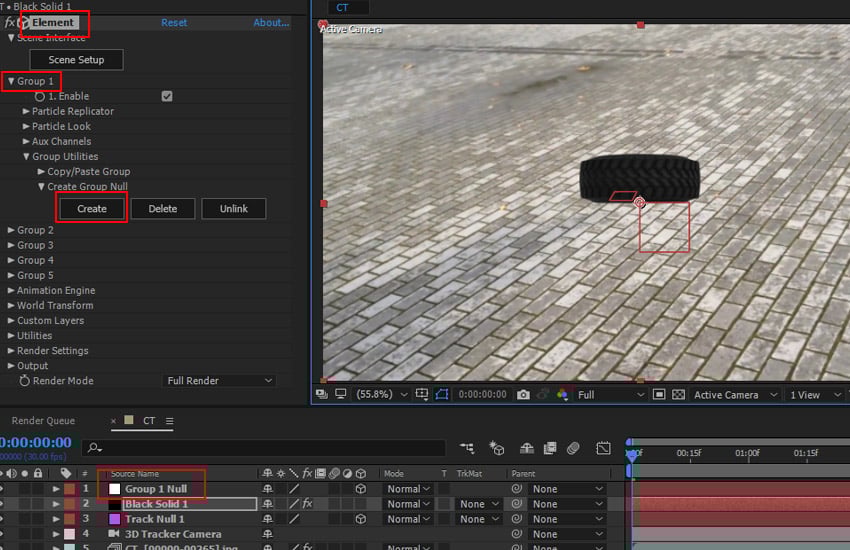Image resolution: width=850 pixels, height=550 pixels.
Task: Click the Scene Setup button
Action: 76,60
